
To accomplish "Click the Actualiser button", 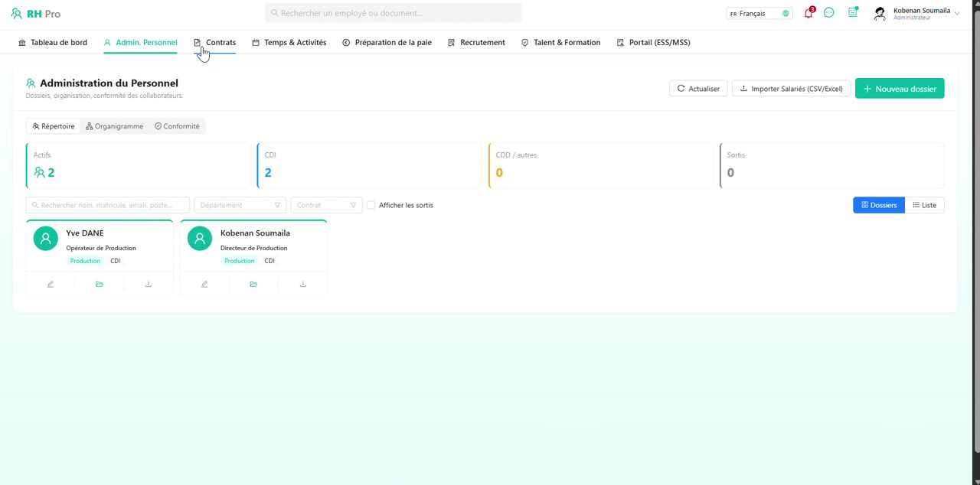I will (x=698, y=89).
